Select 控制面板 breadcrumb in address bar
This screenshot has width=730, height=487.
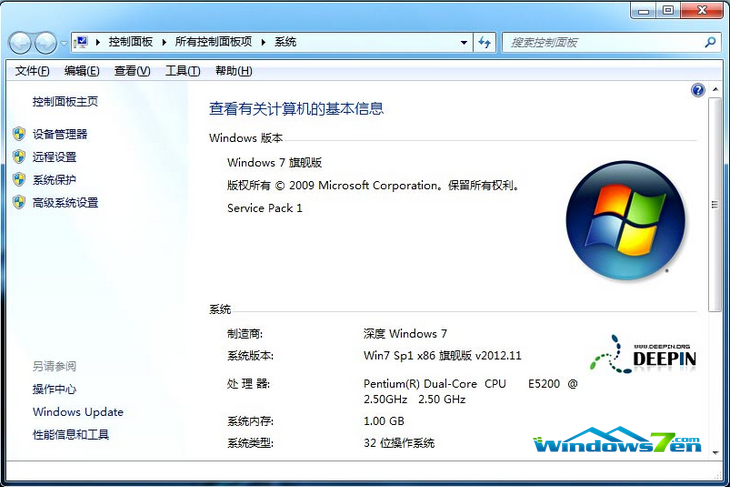pyautogui.click(x=131, y=42)
